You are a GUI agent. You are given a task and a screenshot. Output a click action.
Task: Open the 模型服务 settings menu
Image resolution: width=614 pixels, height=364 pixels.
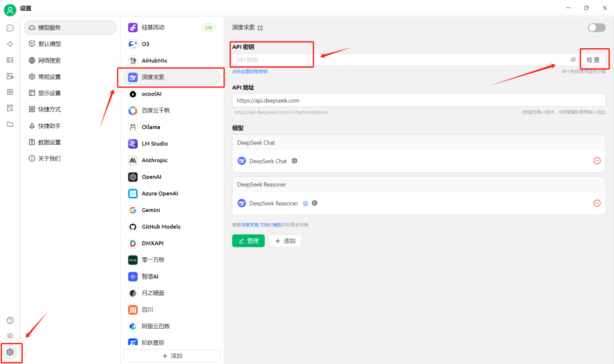[70, 28]
